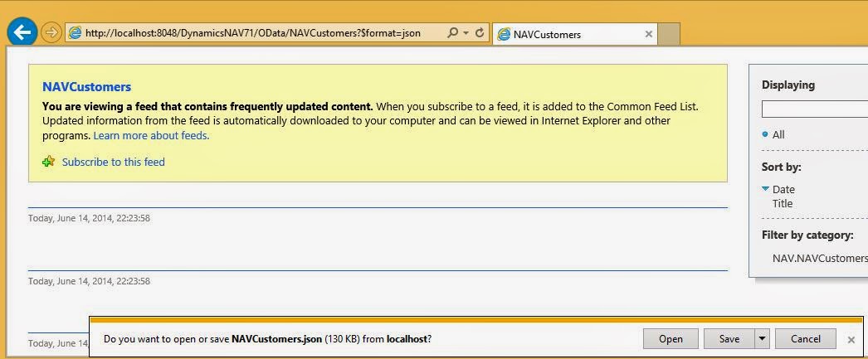868x359 pixels.
Task: Select the All filter option
Action: (x=778, y=134)
